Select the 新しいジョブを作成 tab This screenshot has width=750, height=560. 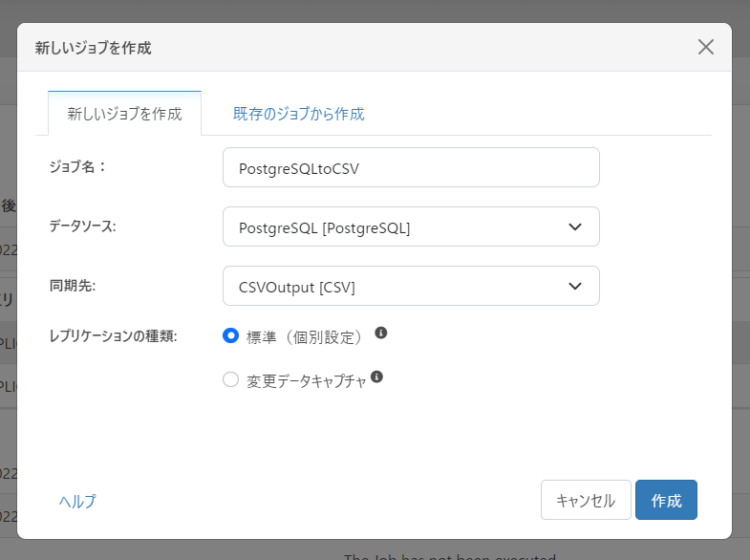[124, 114]
